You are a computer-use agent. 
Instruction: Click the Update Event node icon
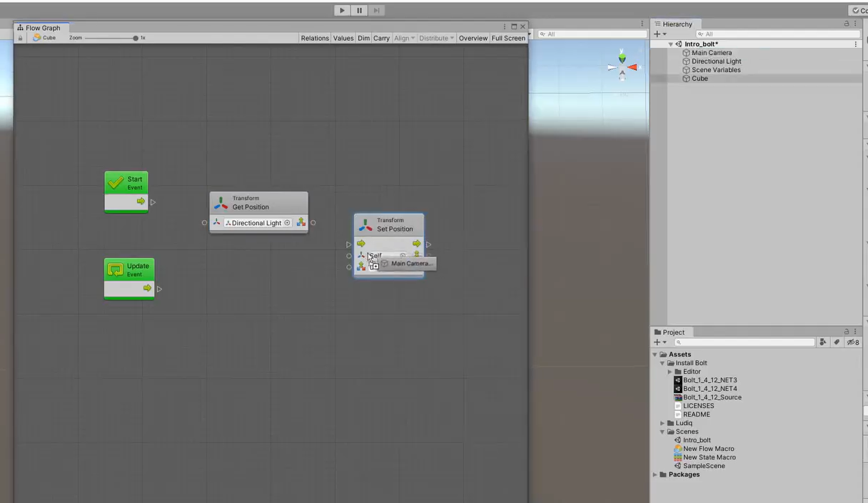[x=115, y=269]
